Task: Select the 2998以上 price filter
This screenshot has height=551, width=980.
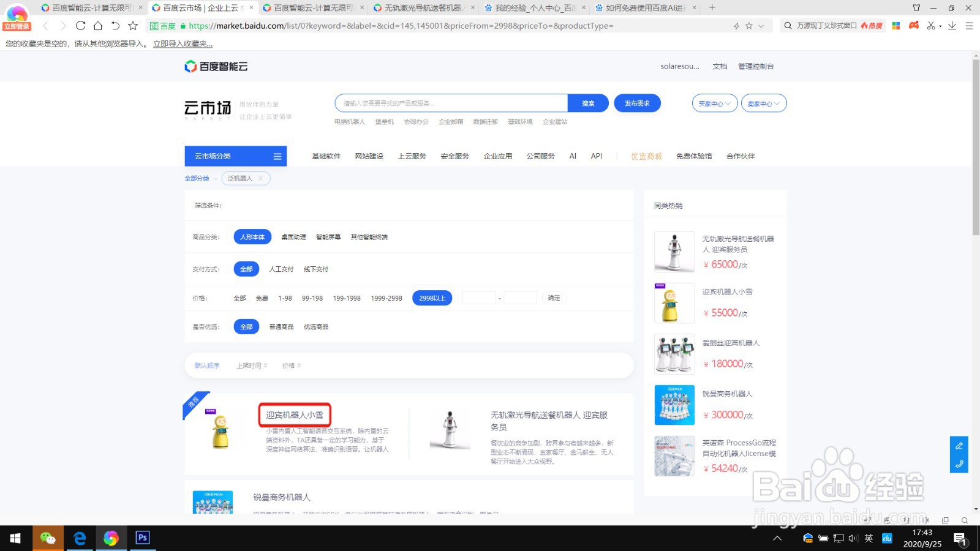Action: [432, 298]
